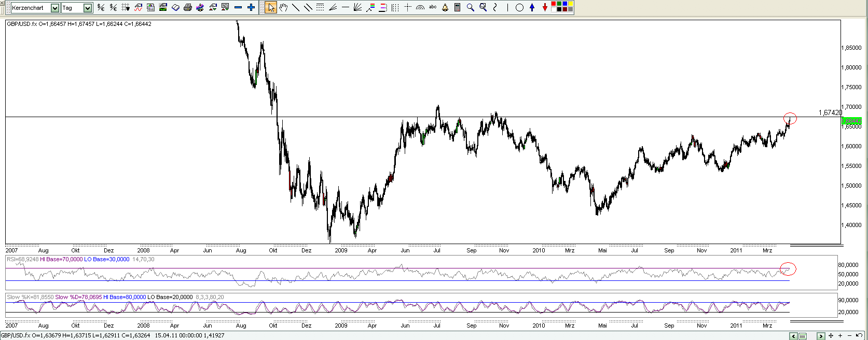The height and width of the screenshot is (340, 868).
Task: Select the arcs drawing tool
Action: click(x=420, y=7)
